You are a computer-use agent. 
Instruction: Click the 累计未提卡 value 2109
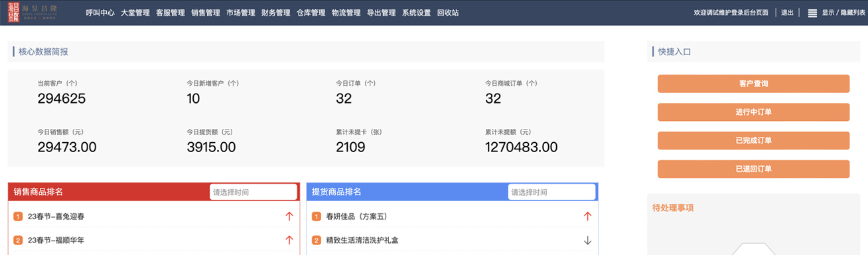[350, 147]
